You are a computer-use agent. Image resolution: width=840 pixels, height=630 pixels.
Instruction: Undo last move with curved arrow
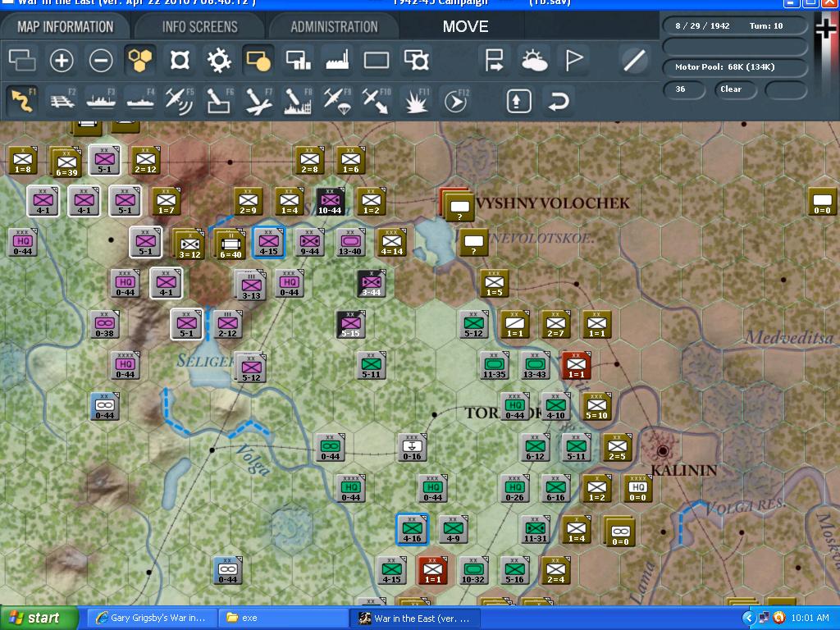click(x=558, y=101)
